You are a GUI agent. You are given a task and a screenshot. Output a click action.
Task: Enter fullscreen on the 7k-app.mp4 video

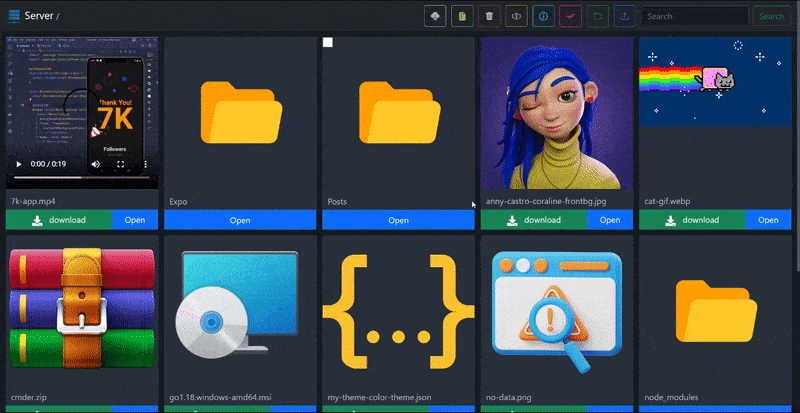(121, 164)
